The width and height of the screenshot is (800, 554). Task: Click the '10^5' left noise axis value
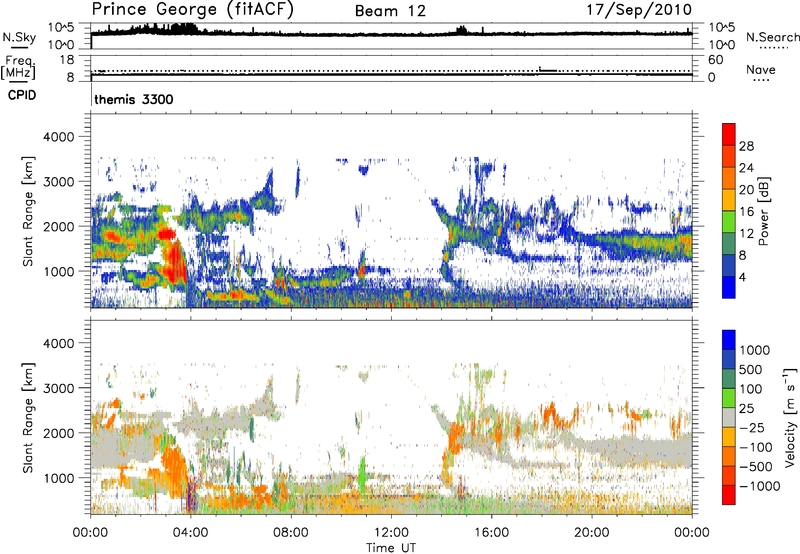(x=61, y=27)
